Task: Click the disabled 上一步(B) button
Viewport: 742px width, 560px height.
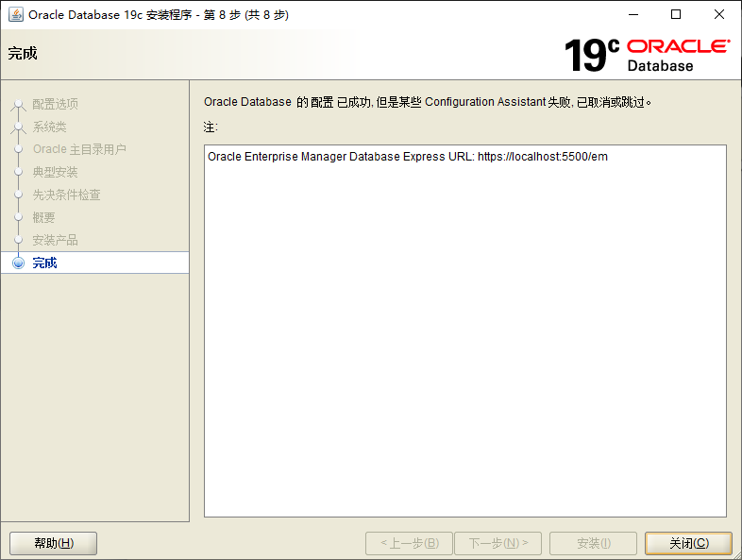Action: pos(410,543)
